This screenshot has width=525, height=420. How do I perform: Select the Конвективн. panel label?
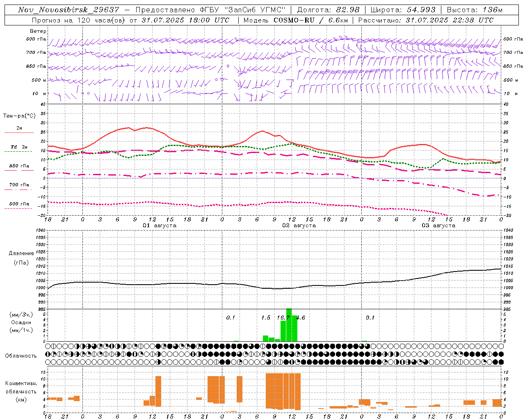point(21,383)
